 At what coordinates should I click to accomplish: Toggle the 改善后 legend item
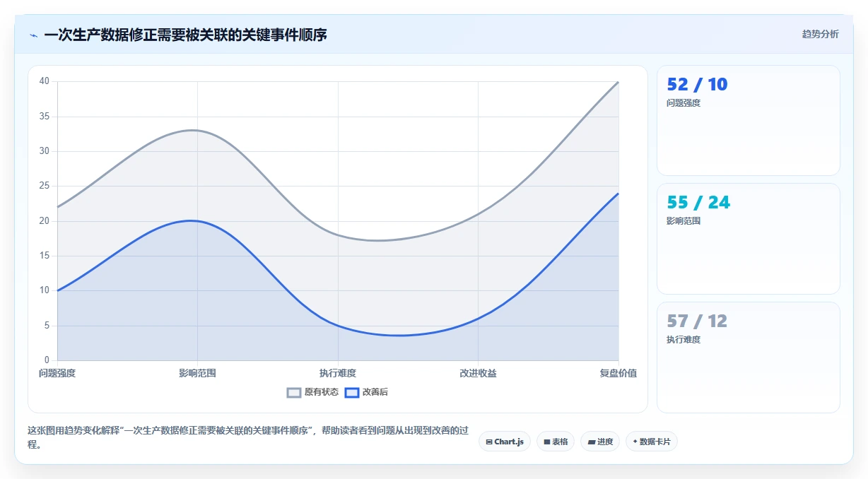point(366,392)
